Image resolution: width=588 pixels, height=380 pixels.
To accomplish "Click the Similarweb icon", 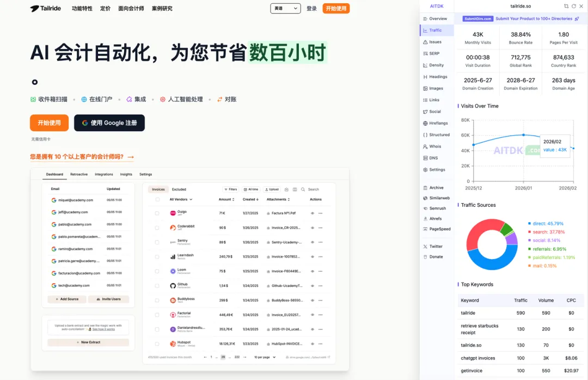I will (425, 198).
